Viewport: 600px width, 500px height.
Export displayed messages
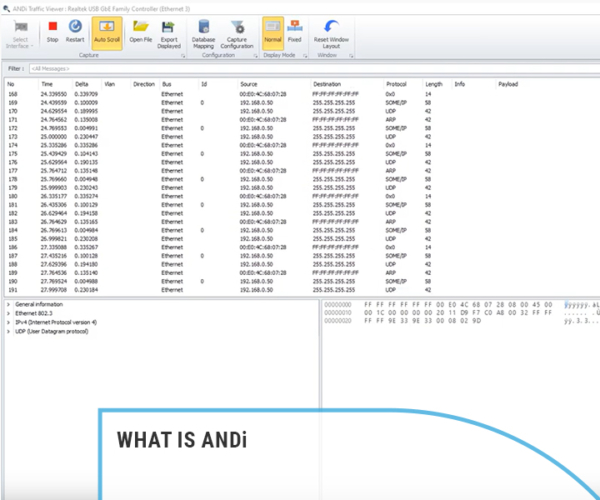(x=169, y=35)
